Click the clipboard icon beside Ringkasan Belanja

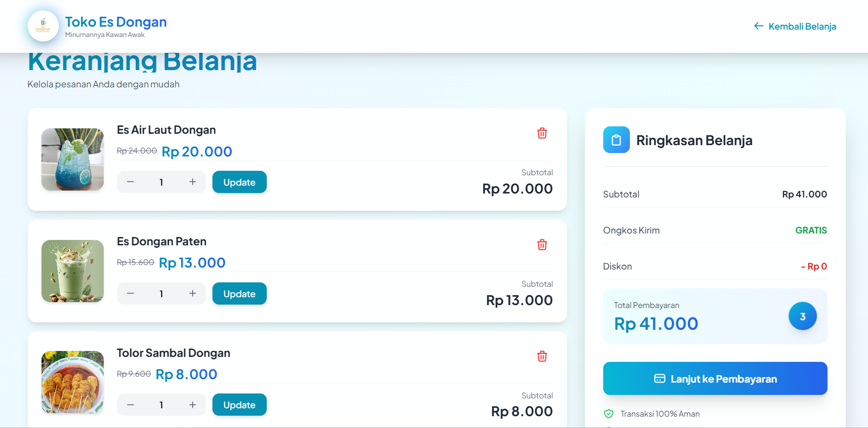click(616, 140)
